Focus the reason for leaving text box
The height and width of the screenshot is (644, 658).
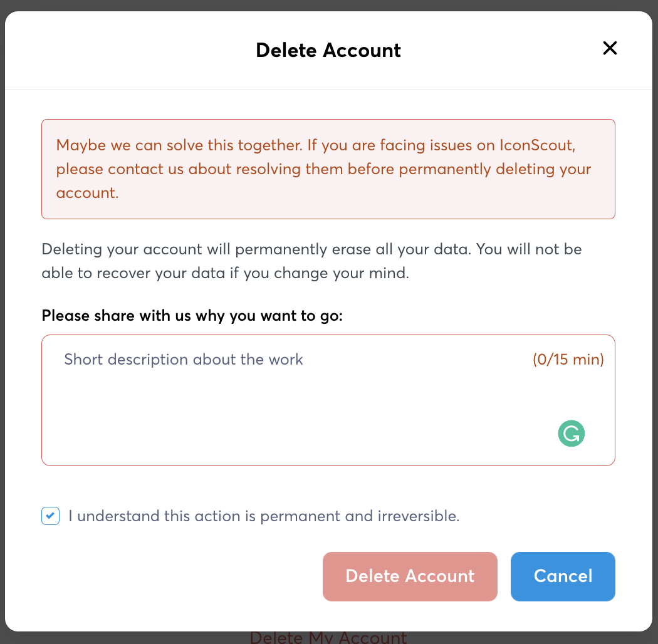pyautogui.click(x=328, y=400)
